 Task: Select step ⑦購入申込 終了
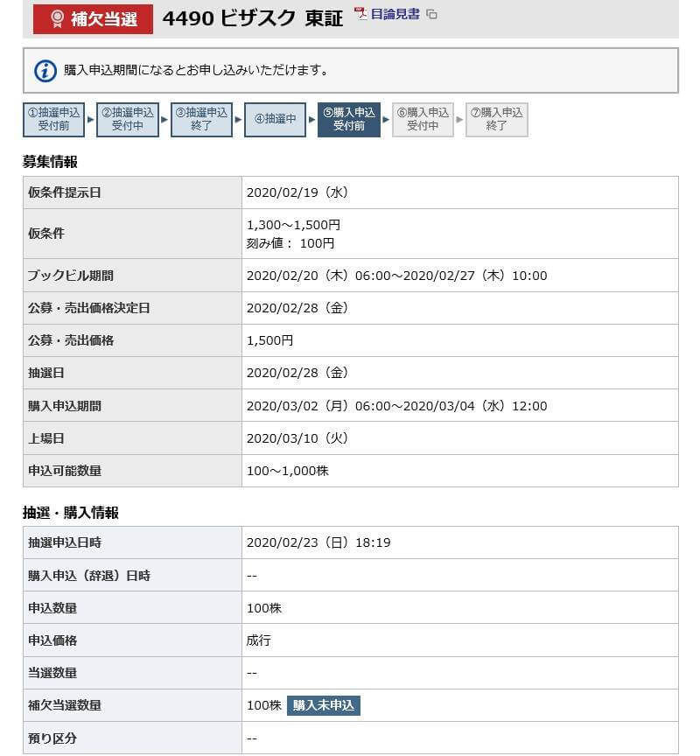pos(496,120)
